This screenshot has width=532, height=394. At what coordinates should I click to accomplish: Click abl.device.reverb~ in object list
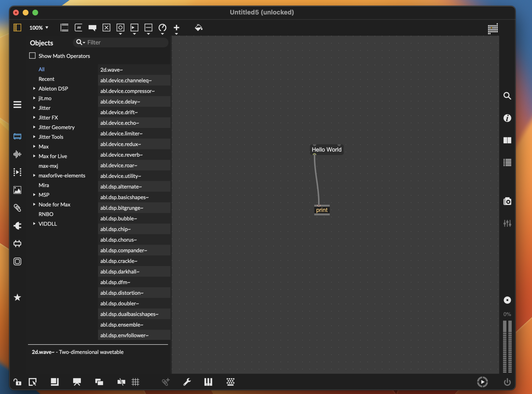(x=121, y=155)
